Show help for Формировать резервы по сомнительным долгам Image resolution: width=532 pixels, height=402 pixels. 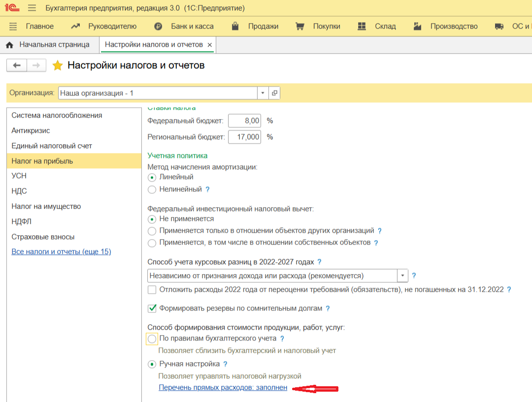[328, 309]
